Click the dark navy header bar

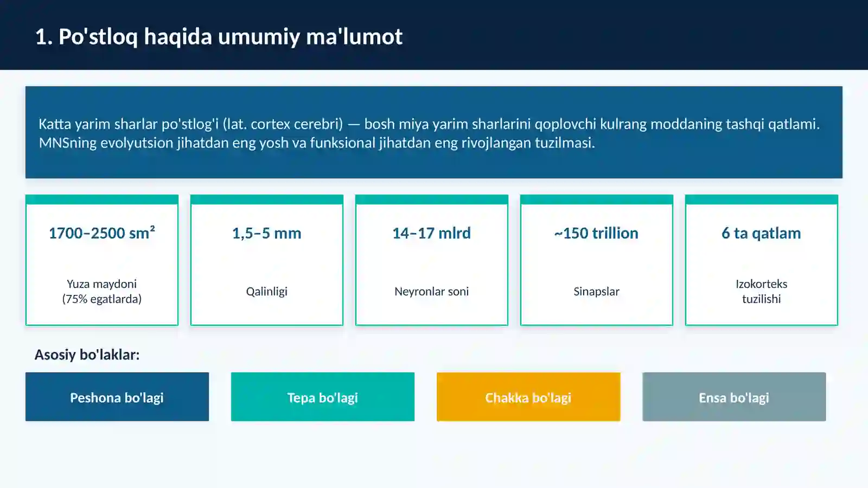coord(434,35)
